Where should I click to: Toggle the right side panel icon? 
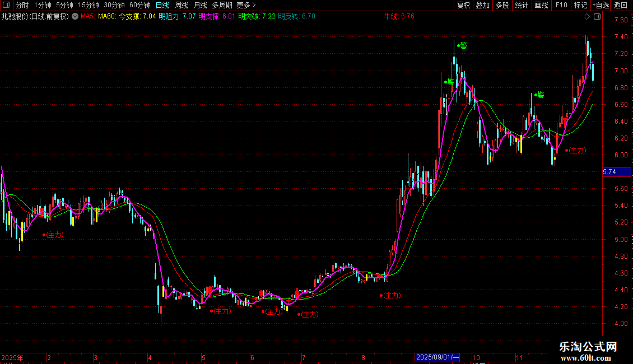[x=597, y=17]
